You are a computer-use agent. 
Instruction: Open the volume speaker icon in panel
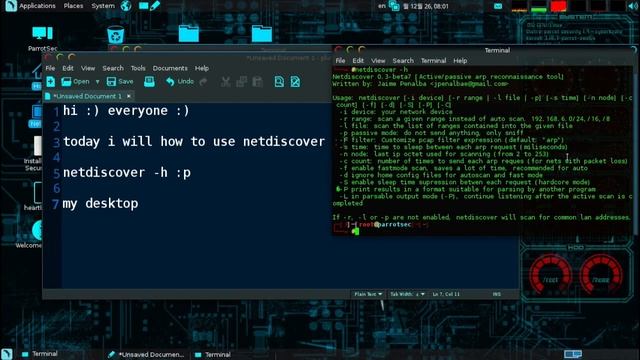click(634, 6)
